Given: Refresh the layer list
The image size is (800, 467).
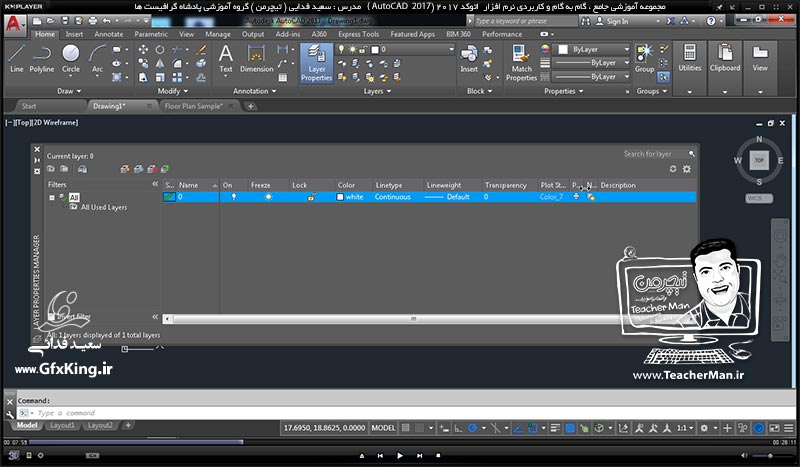Looking at the screenshot, I should 673,169.
